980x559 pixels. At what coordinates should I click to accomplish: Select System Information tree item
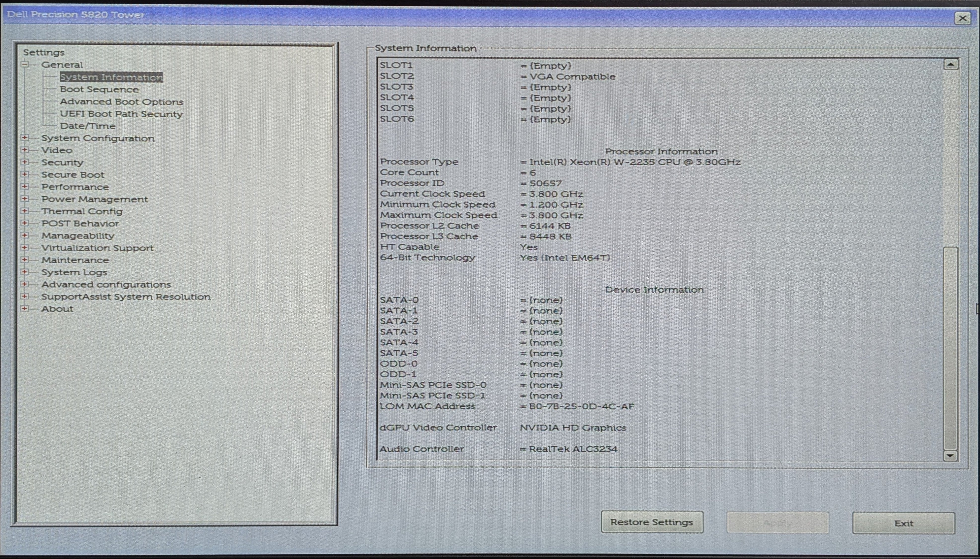click(111, 77)
